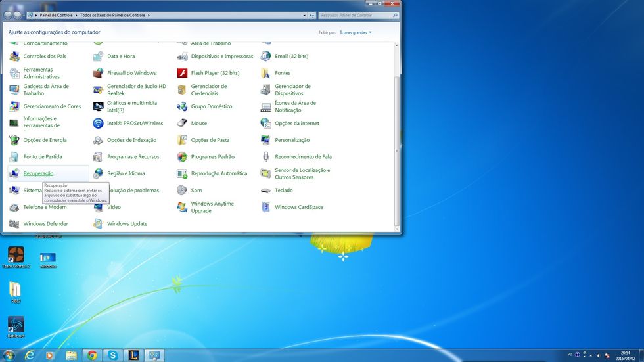Image resolution: width=644 pixels, height=362 pixels.
Task: Open the Opções de Energia link
Action: (45, 140)
